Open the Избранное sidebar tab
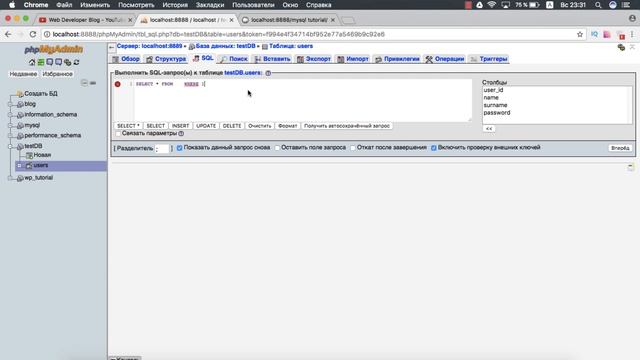This screenshot has height=360, width=640. click(58, 74)
